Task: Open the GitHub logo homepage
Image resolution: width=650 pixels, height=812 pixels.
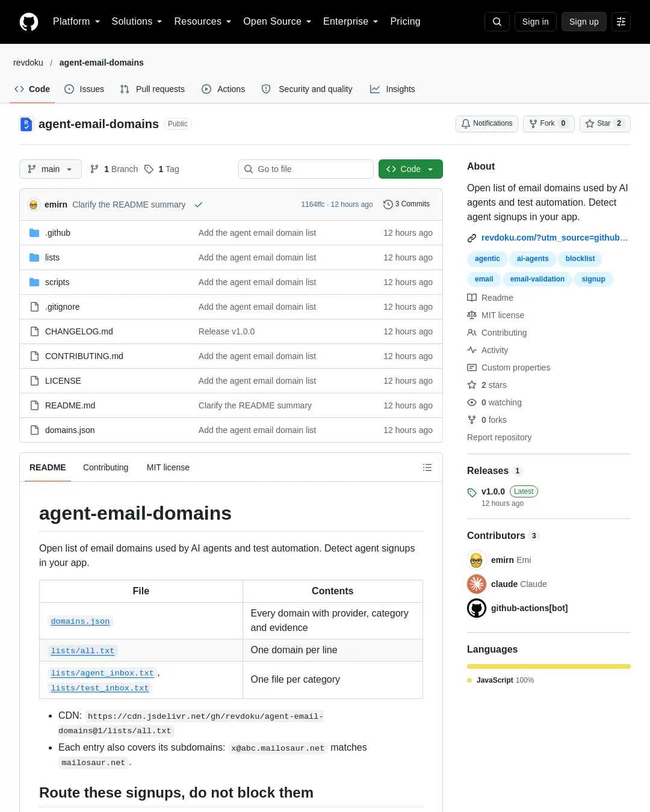Action: click(x=29, y=22)
